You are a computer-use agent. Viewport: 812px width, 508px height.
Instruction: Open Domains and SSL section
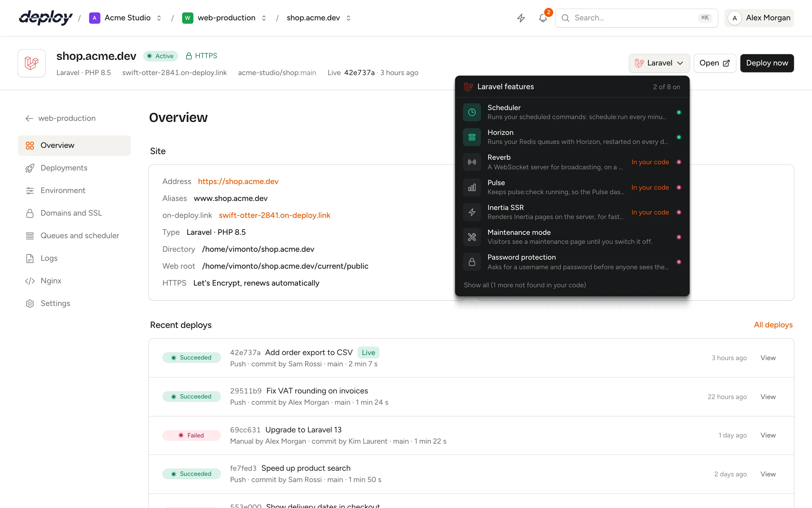pos(74,213)
